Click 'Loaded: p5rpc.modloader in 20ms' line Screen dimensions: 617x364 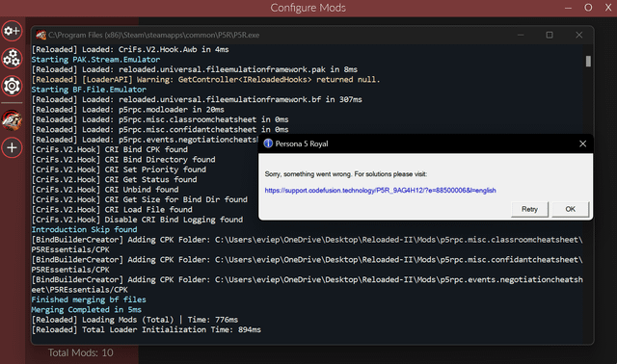coord(128,109)
